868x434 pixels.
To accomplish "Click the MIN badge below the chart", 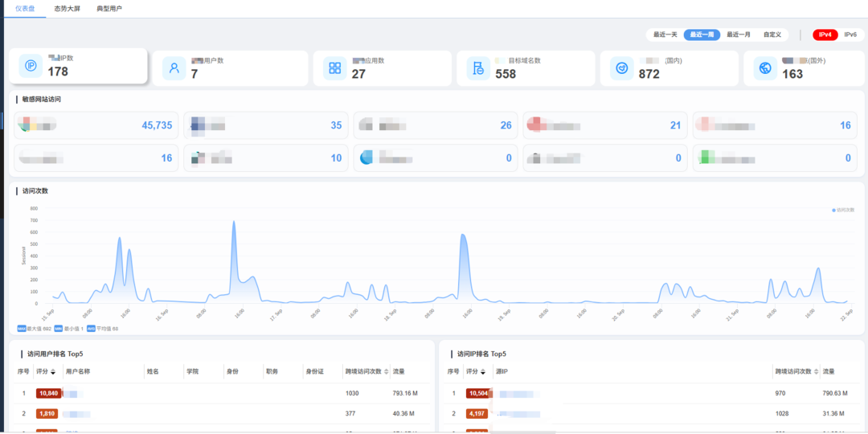I will [x=58, y=329].
